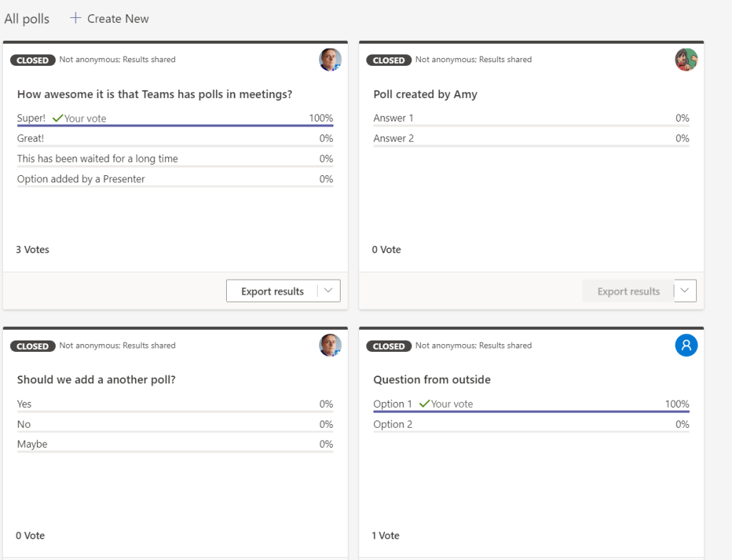Click green checkmark next to Option 1
This screenshot has width=732, height=560.
point(424,404)
